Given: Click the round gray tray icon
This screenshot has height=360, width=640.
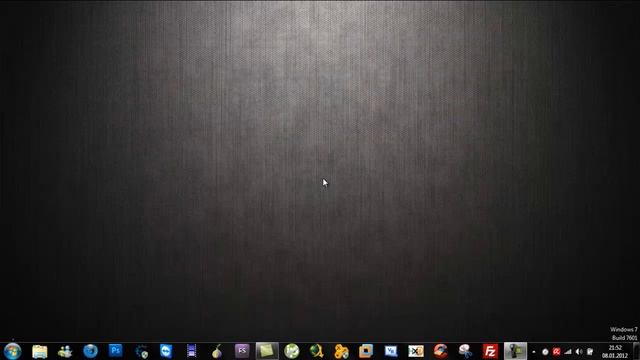Looking at the screenshot, I should pyautogui.click(x=545, y=352).
